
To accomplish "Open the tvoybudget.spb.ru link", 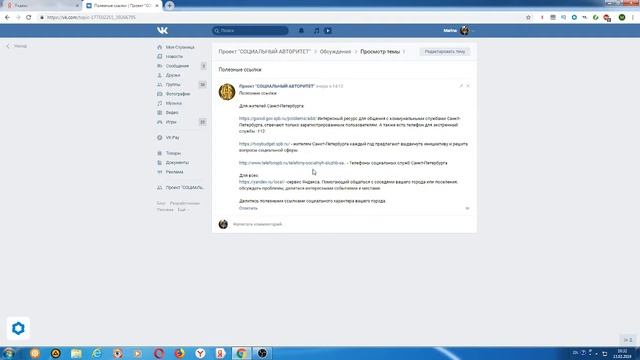I will tap(264, 144).
